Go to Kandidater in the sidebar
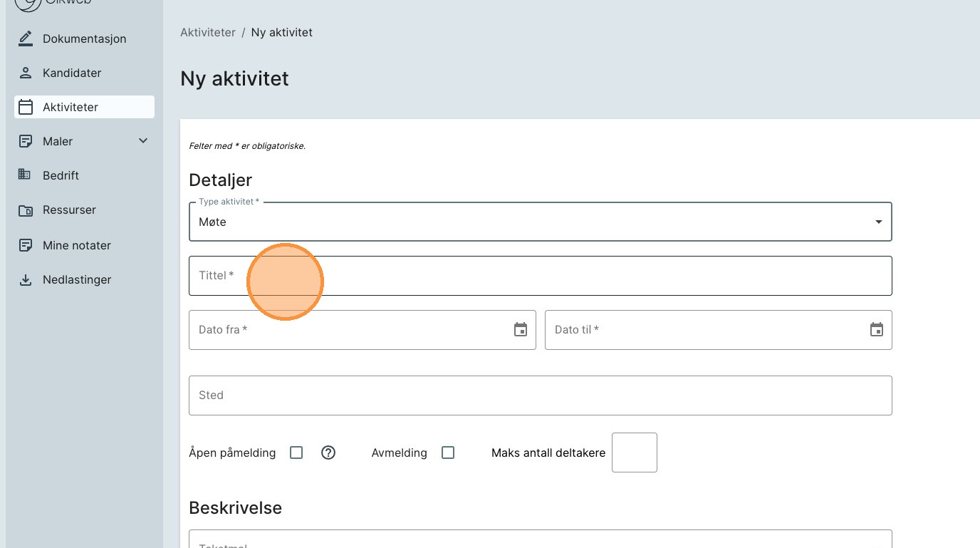 [x=72, y=73]
